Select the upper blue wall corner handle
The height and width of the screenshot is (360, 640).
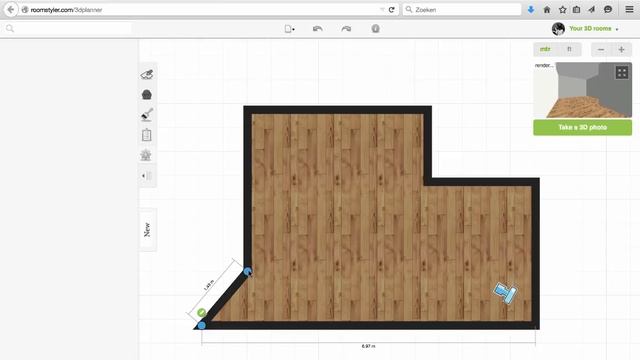[248, 271]
